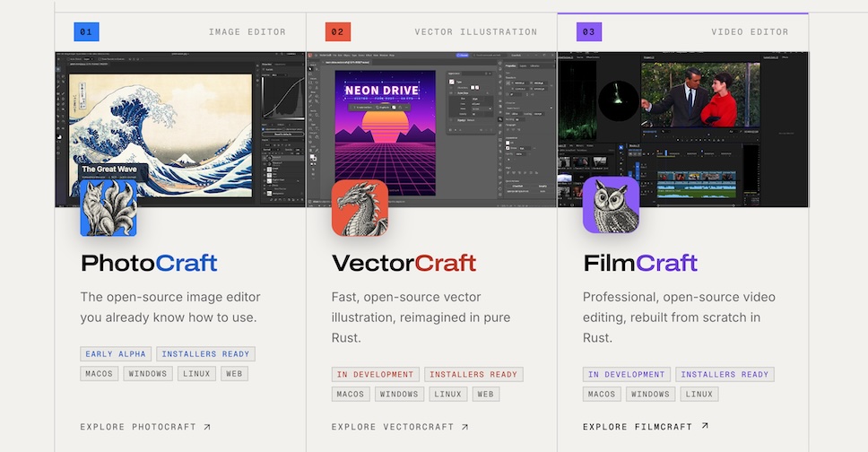Click the round vectorscope in FilmCraft screenshot

coord(619,100)
